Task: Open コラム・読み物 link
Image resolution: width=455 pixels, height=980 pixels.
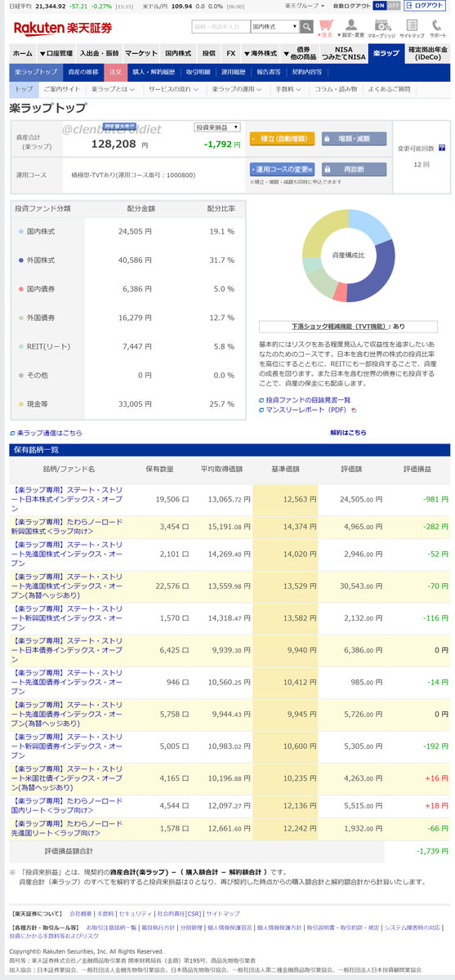Action: click(336, 88)
